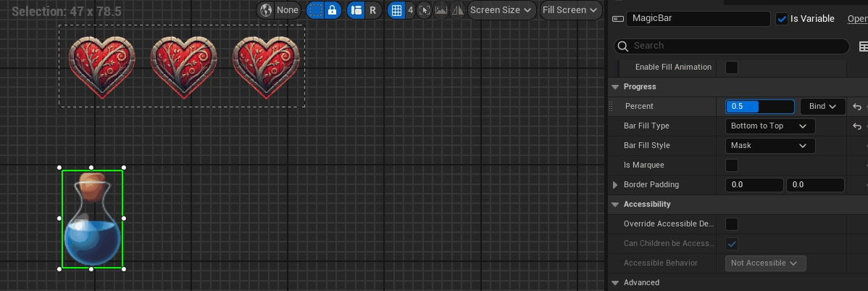868x291 pixels.
Task: Click the MagicBar widget name field
Action: tap(698, 19)
